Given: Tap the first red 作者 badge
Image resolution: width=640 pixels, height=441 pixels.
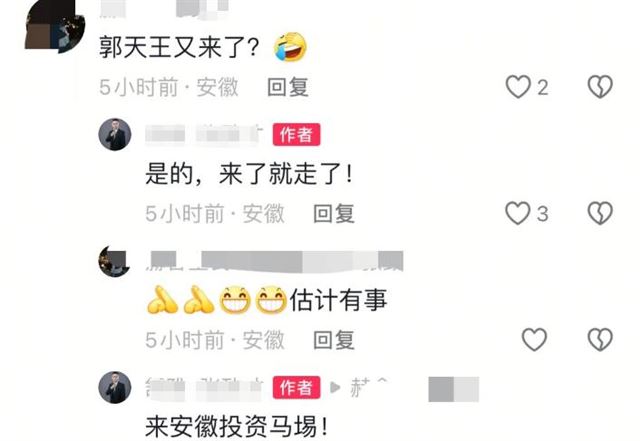Looking at the screenshot, I should [296, 134].
